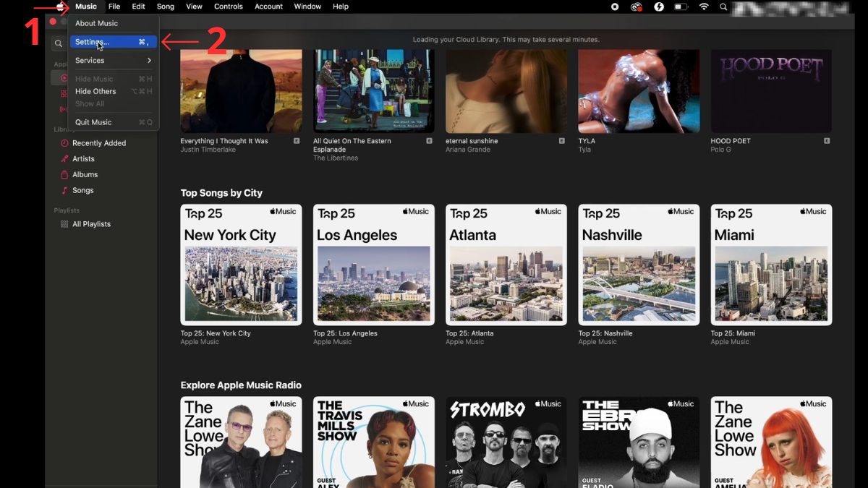
Task: Click the Ariana Grande artist link
Action: (468, 150)
